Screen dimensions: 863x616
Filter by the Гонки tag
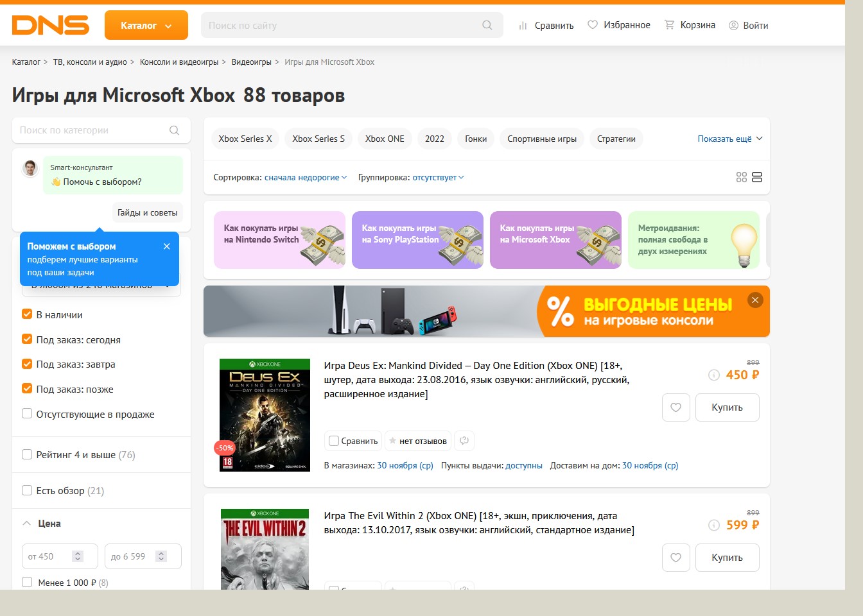coord(476,139)
